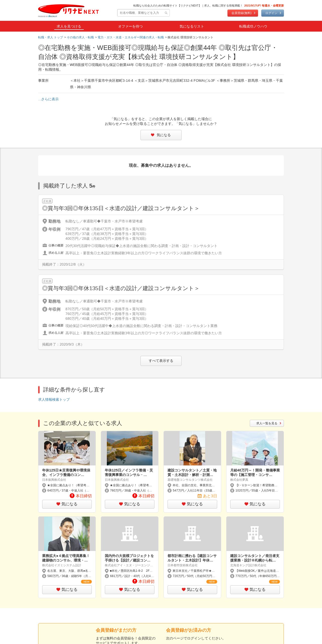This screenshot has width=322, height=644.
Task: Click the 会員登録(無料) button
Action: 243,13
